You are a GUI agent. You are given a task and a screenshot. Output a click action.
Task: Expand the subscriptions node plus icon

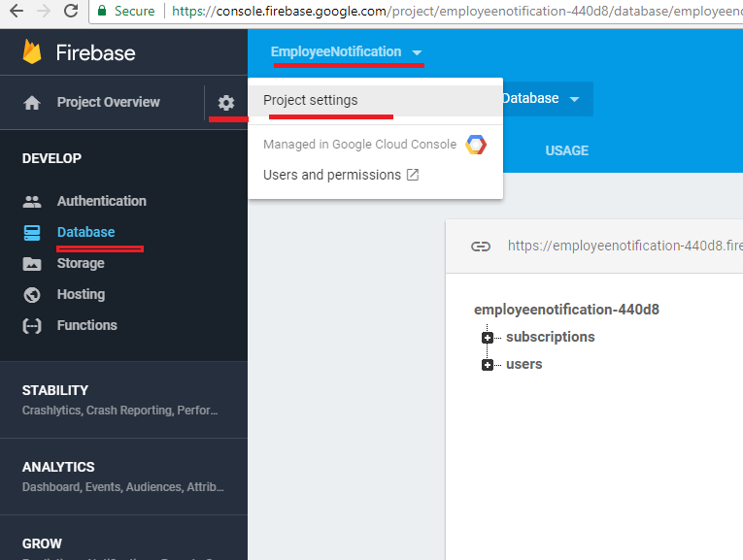(x=488, y=338)
